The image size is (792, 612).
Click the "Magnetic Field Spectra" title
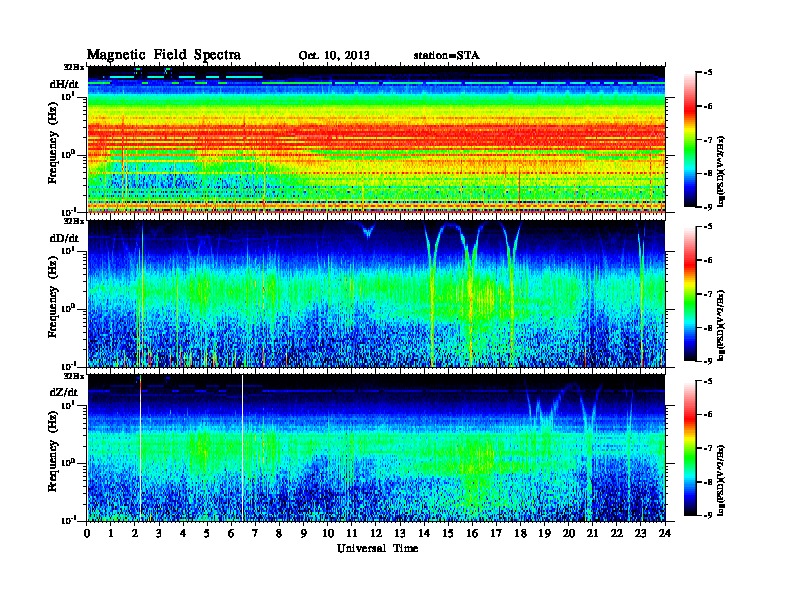[x=164, y=55]
